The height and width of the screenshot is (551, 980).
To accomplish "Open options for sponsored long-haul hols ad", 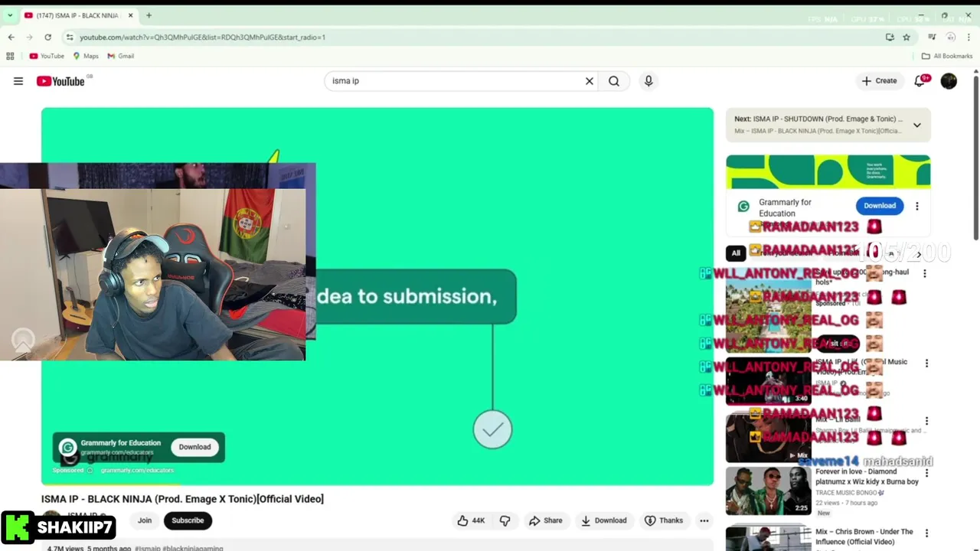I will 924,273.
